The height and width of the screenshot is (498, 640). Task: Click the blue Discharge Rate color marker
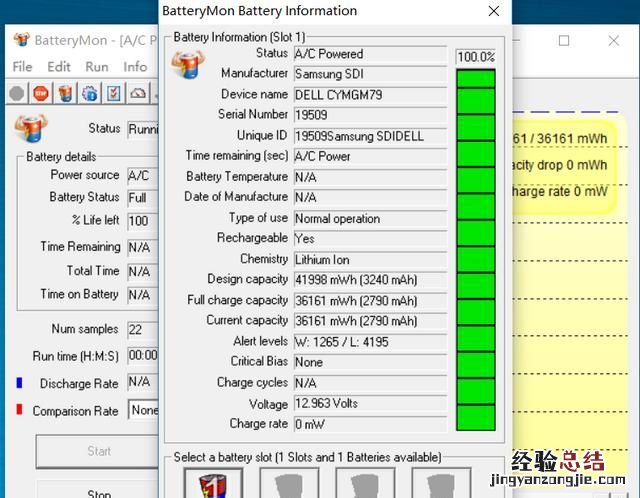tap(19, 383)
